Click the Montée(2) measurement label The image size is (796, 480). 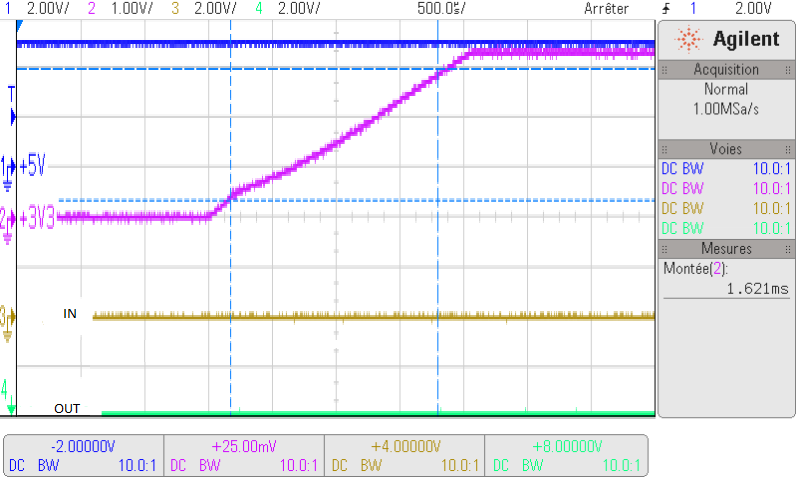[695, 268]
